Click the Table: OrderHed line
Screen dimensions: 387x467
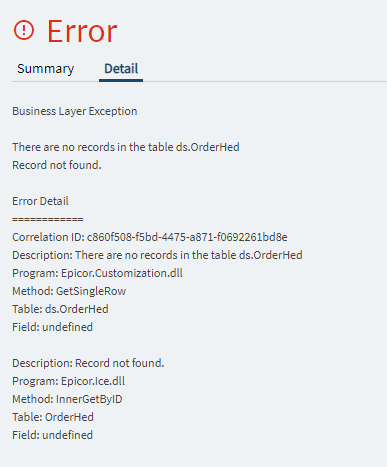coord(53,417)
